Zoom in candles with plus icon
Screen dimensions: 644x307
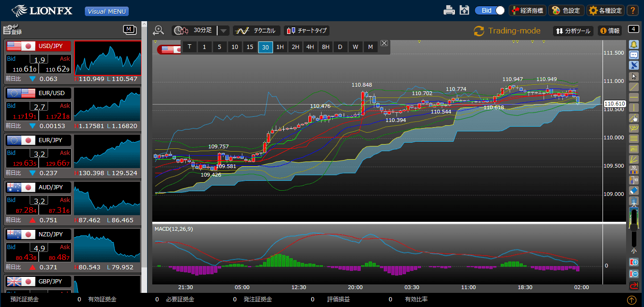pos(634,262)
